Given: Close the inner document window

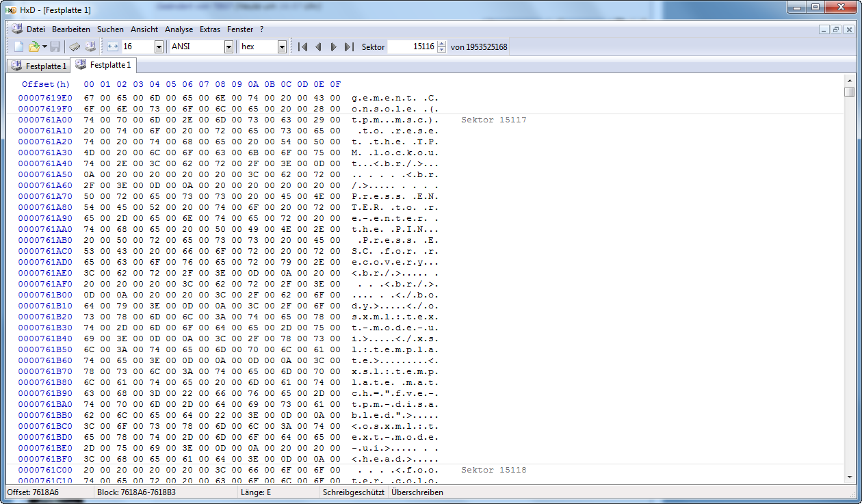Looking at the screenshot, I should [x=849, y=29].
